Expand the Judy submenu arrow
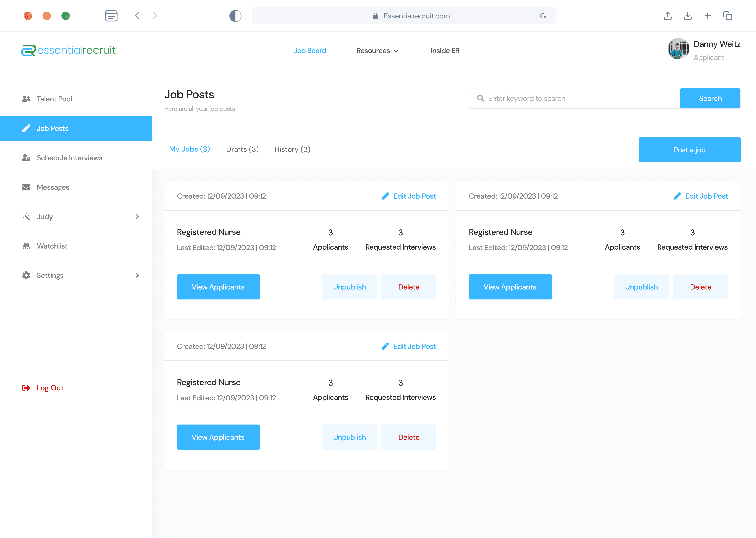This screenshot has width=756, height=538. tap(137, 216)
